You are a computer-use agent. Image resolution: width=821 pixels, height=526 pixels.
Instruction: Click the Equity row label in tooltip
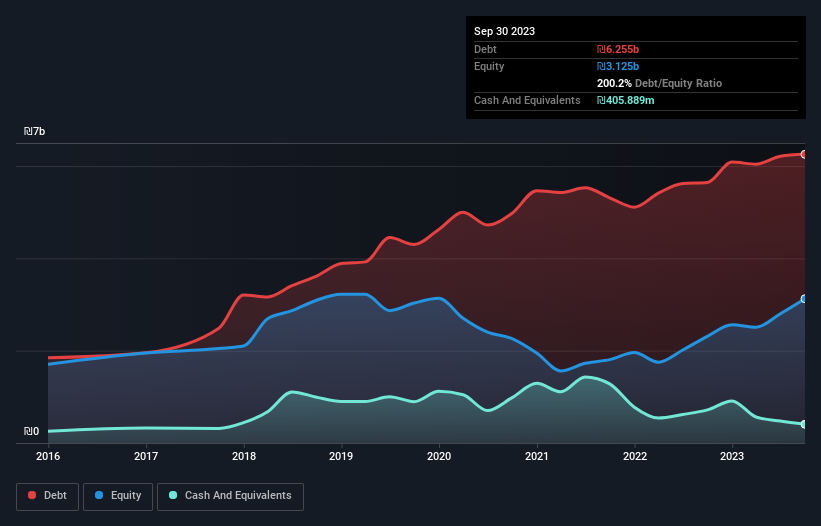[x=489, y=66]
